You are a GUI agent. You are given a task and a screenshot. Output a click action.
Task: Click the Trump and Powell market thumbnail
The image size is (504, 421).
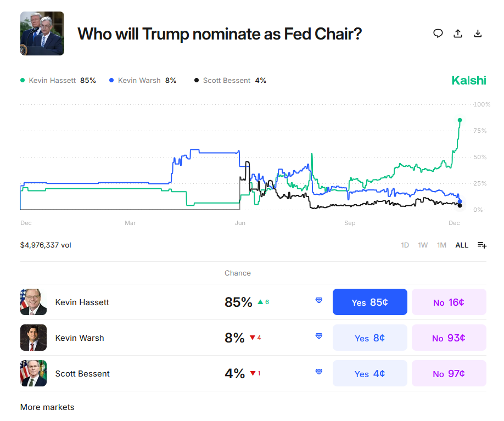pyautogui.click(x=42, y=33)
